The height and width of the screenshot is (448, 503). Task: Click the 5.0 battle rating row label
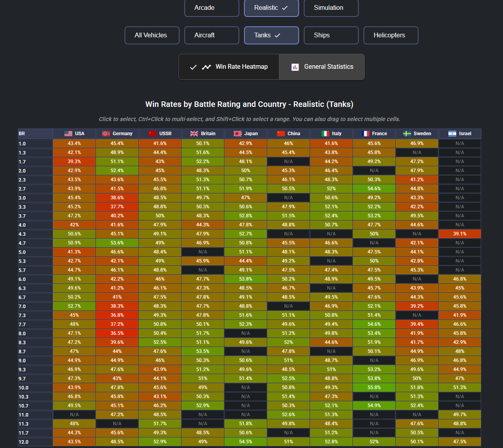[35, 252]
